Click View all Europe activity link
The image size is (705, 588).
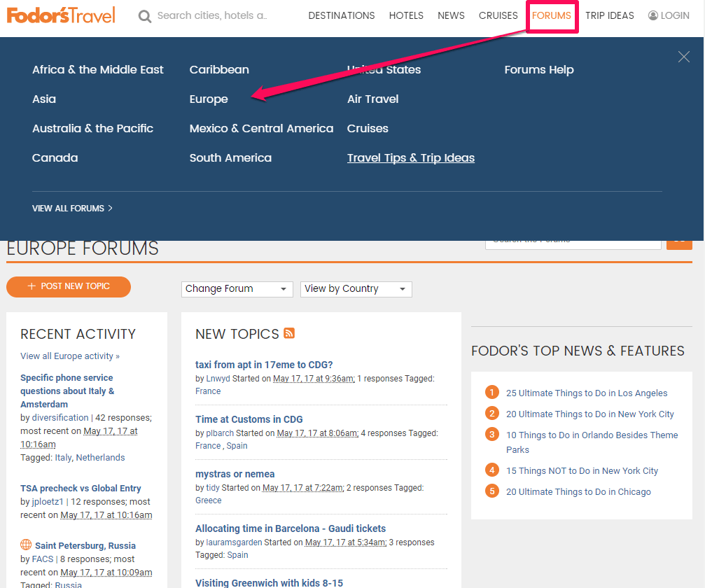(69, 356)
